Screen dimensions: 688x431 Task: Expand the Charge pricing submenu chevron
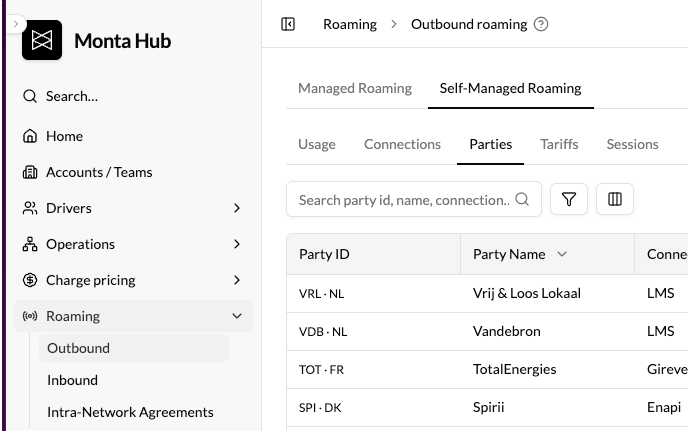pos(237,280)
